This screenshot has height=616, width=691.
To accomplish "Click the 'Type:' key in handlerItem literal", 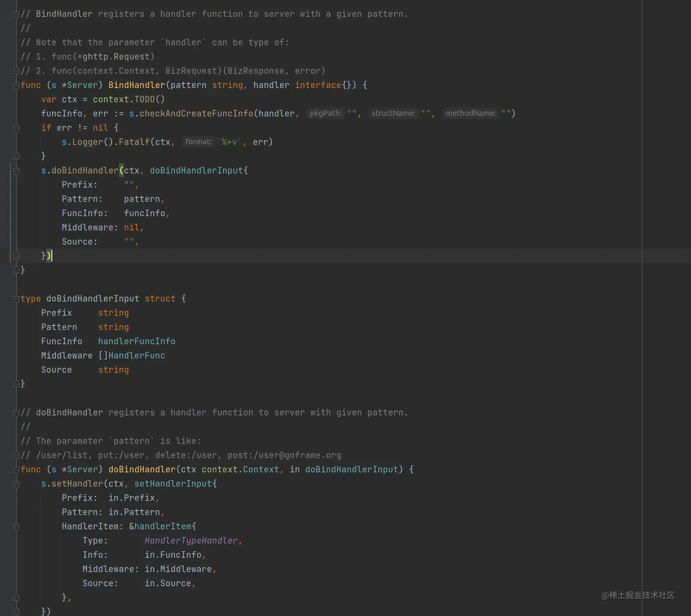I will tap(95, 541).
